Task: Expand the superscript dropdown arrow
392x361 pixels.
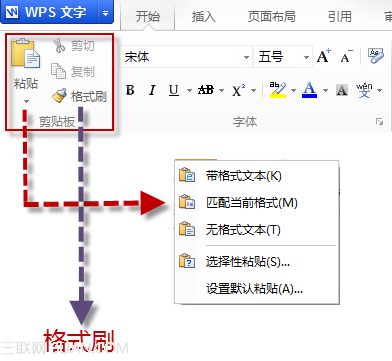Action: [x=253, y=90]
